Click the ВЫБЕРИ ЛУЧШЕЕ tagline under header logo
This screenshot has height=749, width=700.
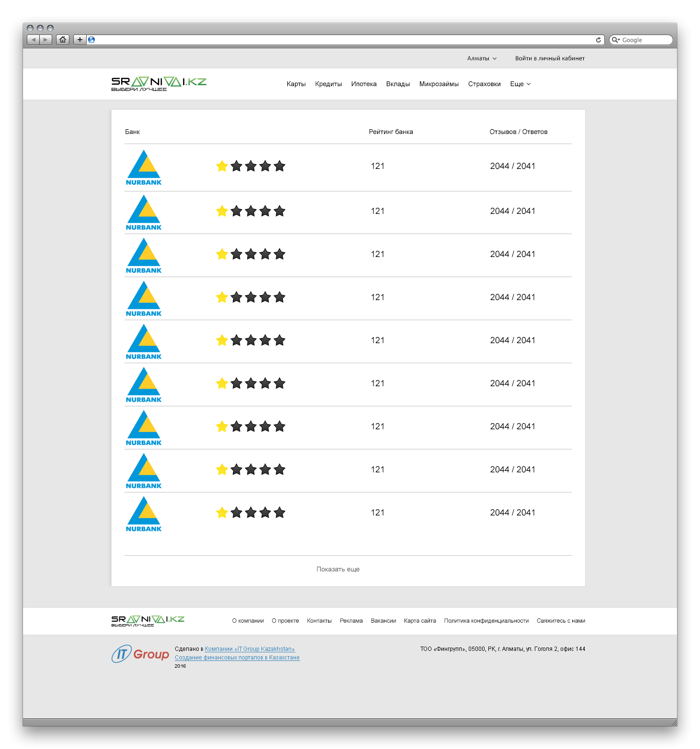coord(139,89)
